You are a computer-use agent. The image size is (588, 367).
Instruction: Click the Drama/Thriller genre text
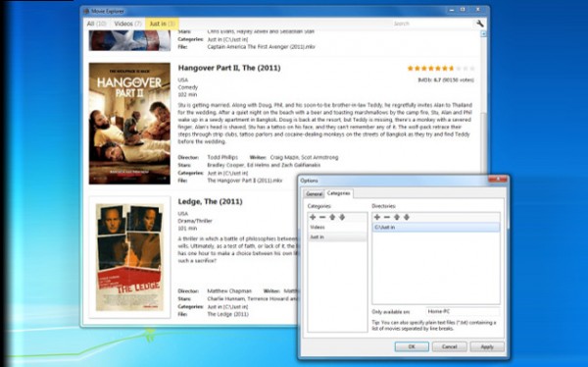point(195,221)
